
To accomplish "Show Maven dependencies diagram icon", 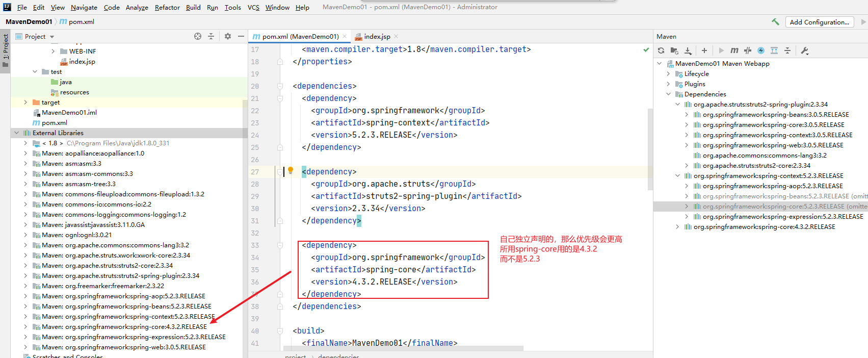I will 774,50.
